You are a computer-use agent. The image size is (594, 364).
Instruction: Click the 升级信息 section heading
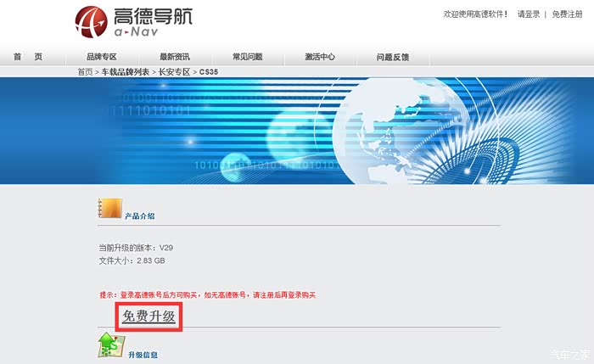click(143, 355)
